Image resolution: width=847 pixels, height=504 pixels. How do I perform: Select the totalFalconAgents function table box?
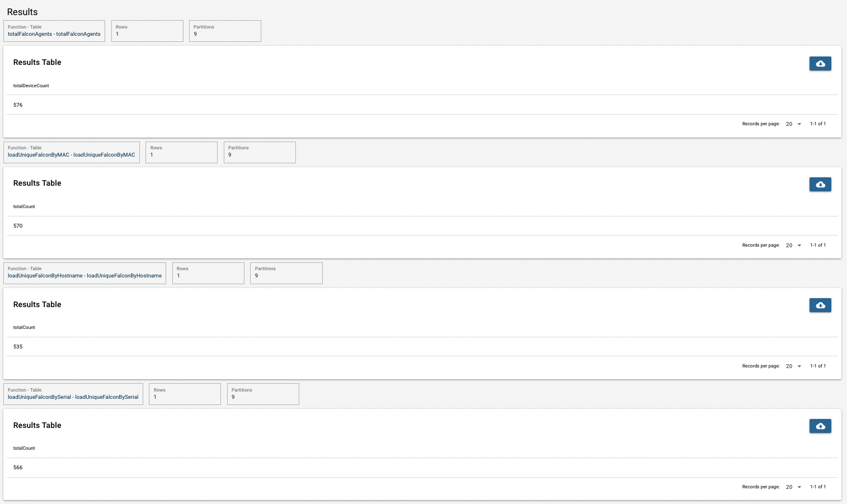point(54,31)
